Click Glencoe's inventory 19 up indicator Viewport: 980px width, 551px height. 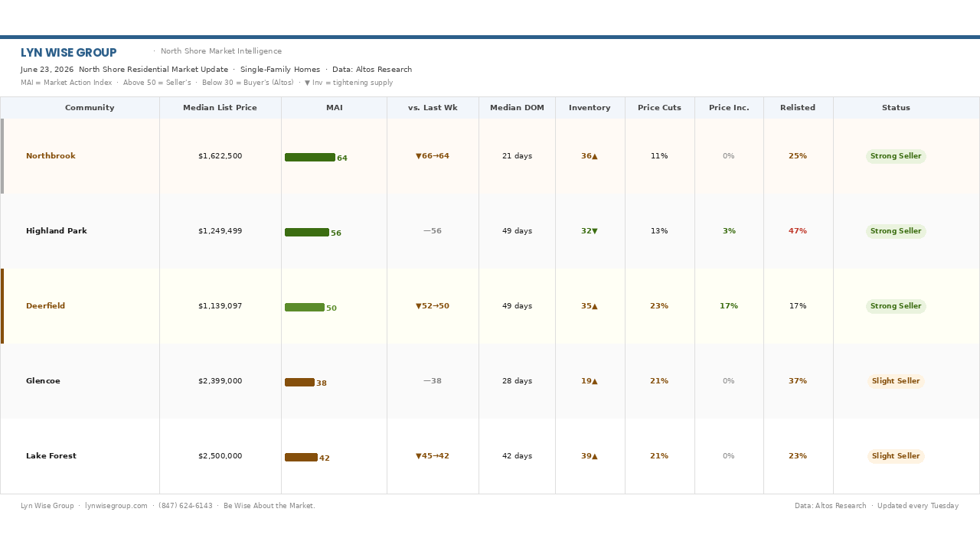click(x=590, y=381)
